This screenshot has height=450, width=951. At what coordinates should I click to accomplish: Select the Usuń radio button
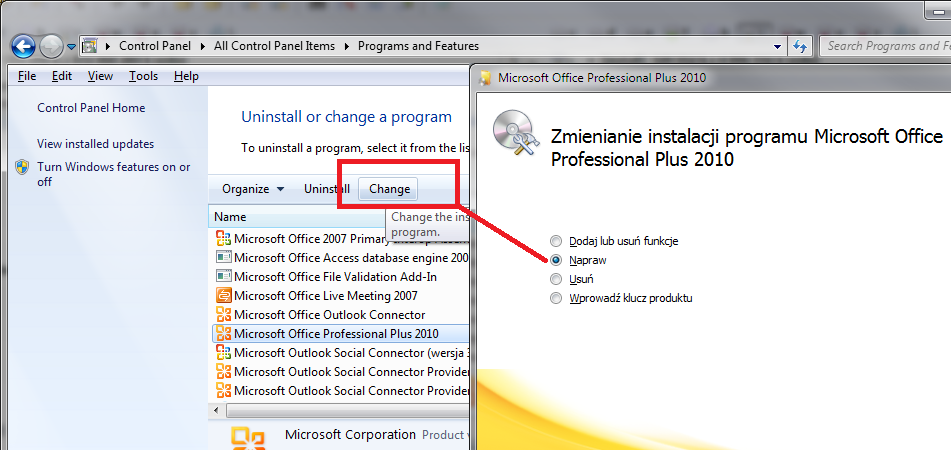click(x=556, y=279)
